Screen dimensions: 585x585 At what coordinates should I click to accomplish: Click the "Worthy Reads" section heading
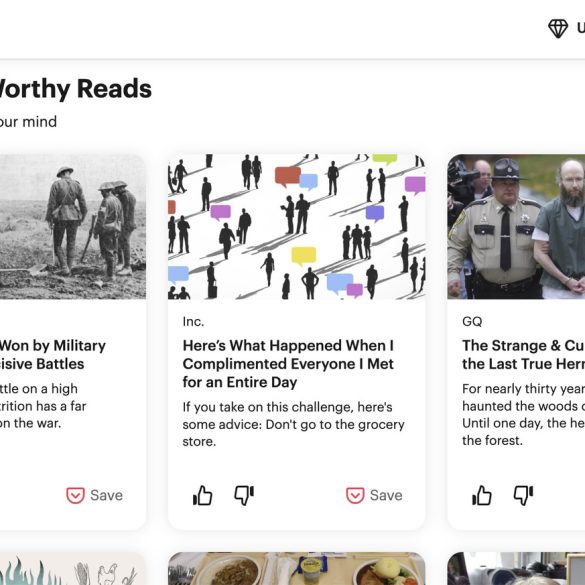pos(76,89)
